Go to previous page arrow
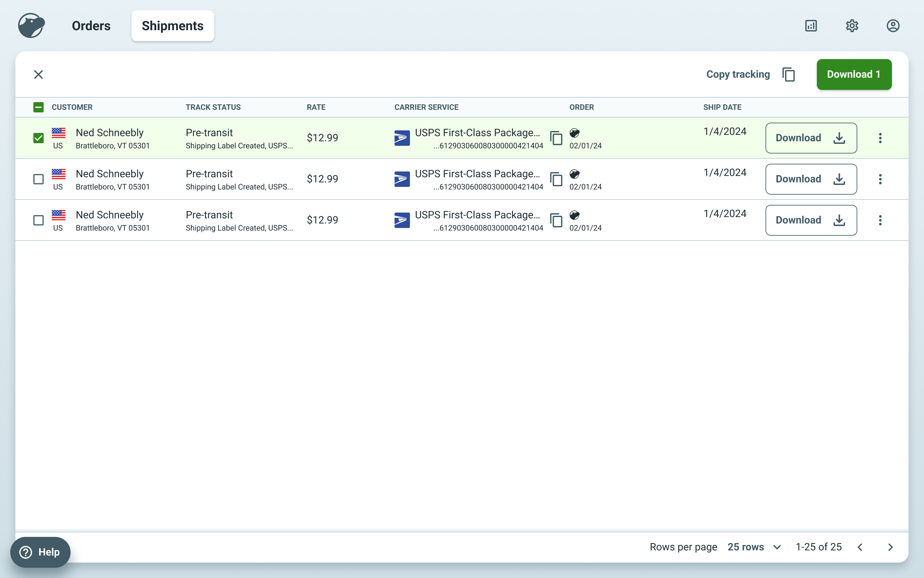Screen dimensions: 924x578 tap(860, 547)
